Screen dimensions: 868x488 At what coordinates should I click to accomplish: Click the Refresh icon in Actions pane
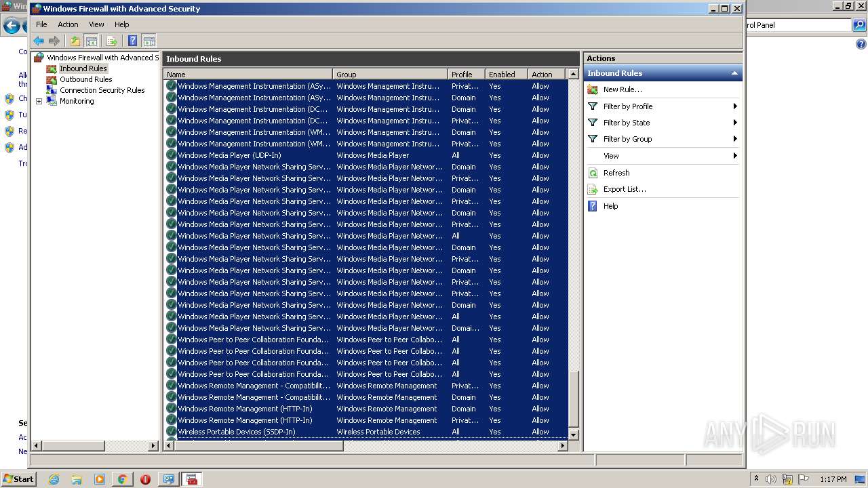tap(593, 173)
